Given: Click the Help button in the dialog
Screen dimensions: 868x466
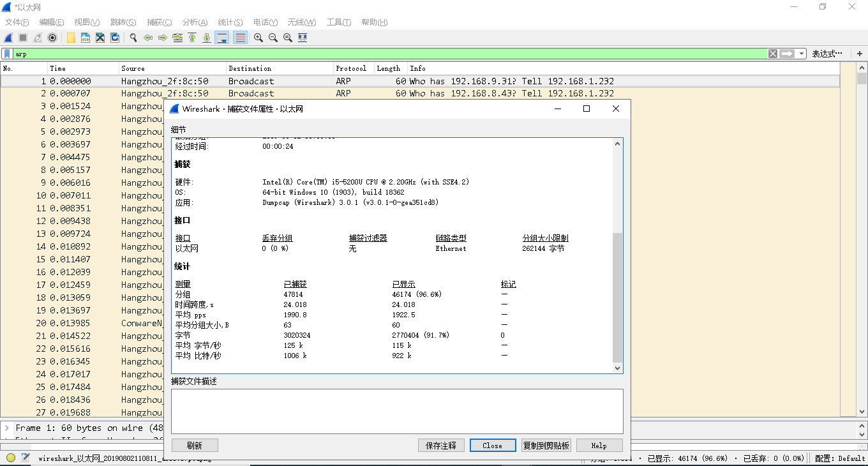Looking at the screenshot, I should pos(599,446).
